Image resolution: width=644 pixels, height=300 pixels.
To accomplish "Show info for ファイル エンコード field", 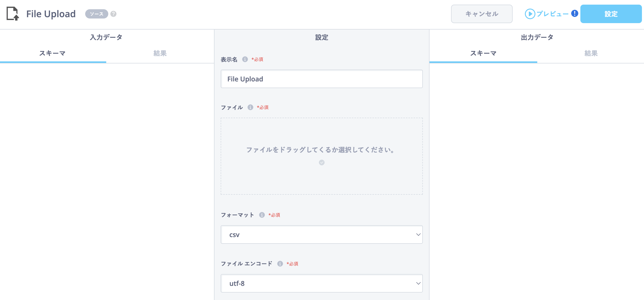I will pos(280,264).
